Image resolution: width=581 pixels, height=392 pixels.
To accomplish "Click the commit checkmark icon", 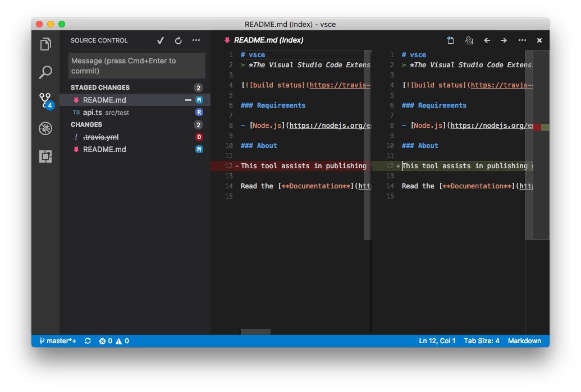I will [x=161, y=40].
